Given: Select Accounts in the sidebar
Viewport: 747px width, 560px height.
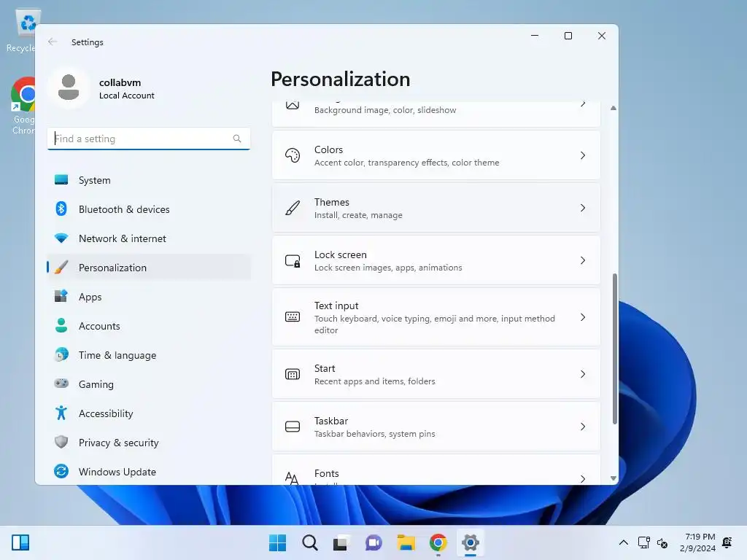Looking at the screenshot, I should 149,326.
